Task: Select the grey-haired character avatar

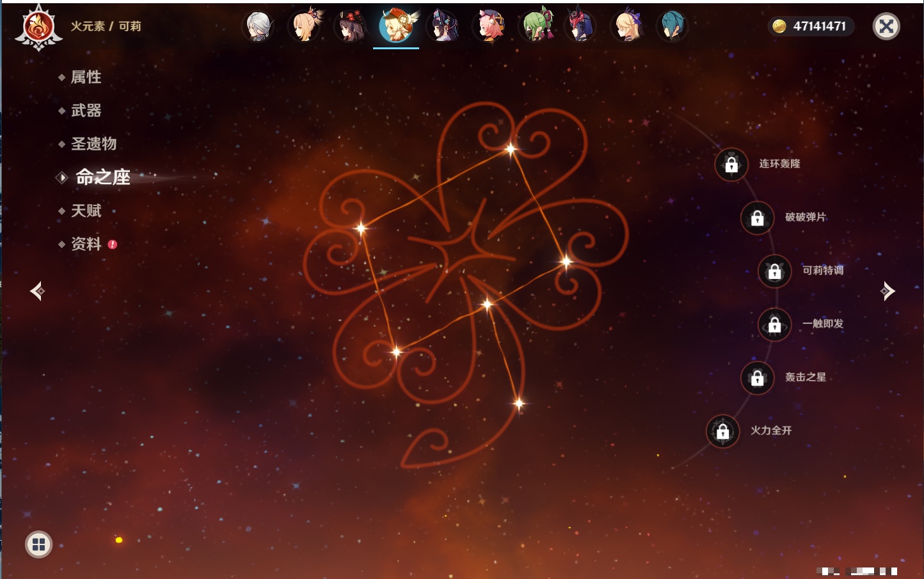Action: (259, 26)
